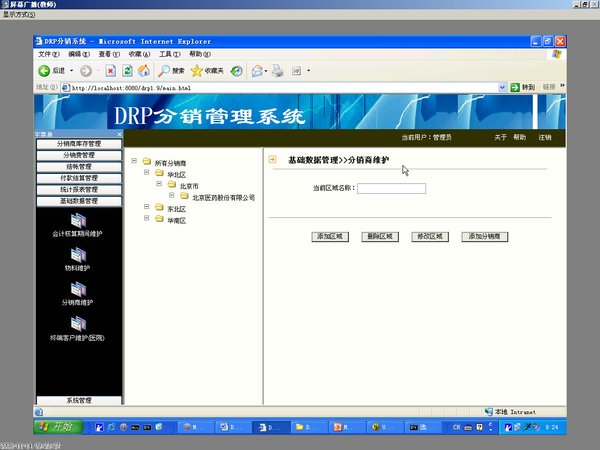Click the 关于 link in header bar
The image size is (600, 450).
point(500,137)
